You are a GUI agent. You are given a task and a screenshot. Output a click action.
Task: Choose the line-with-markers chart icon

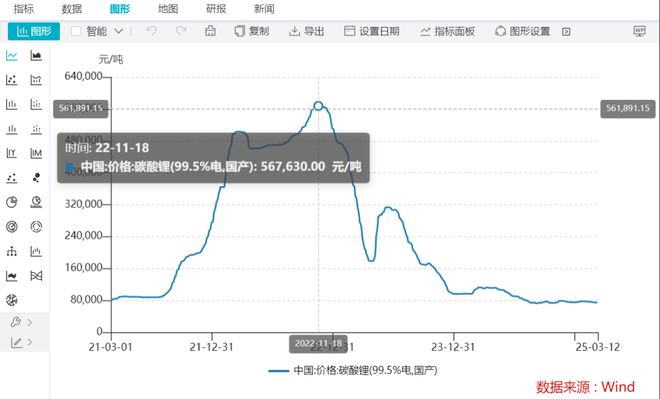(x=36, y=80)
